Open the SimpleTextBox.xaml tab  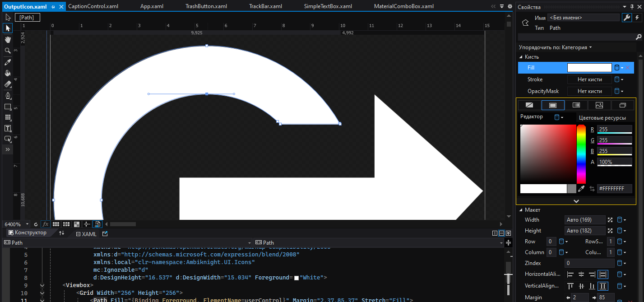coord(328,6)
